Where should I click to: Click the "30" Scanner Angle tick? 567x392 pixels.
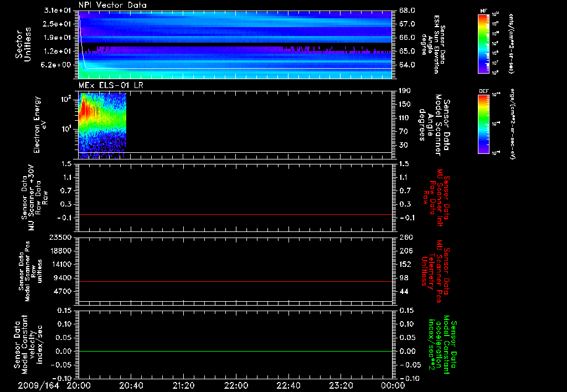pyautogui.click(x=404, y=145)
